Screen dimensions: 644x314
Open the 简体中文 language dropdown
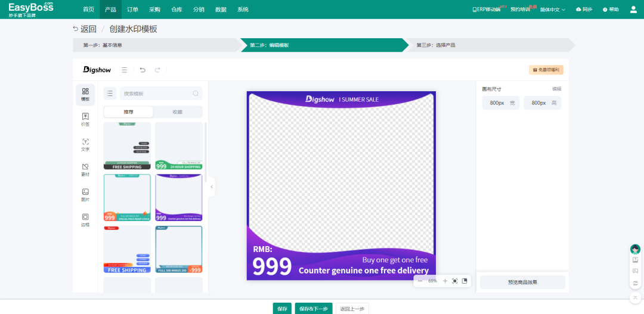552,10
